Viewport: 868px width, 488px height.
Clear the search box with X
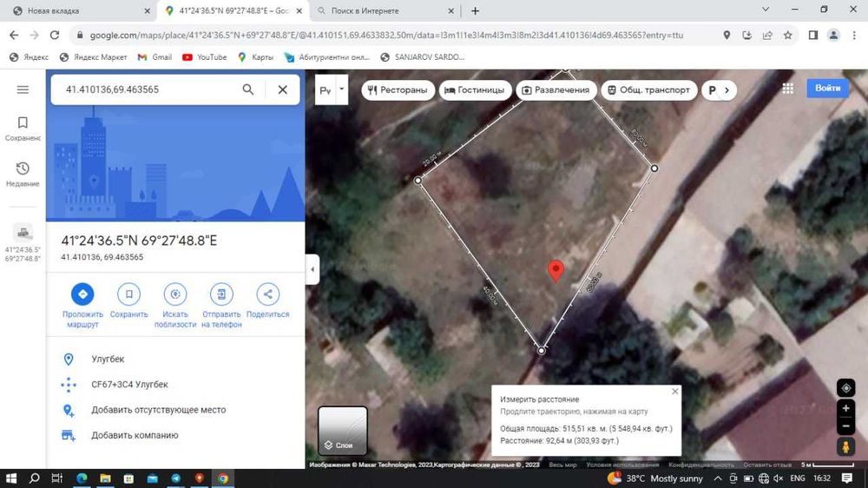(282, 89)
